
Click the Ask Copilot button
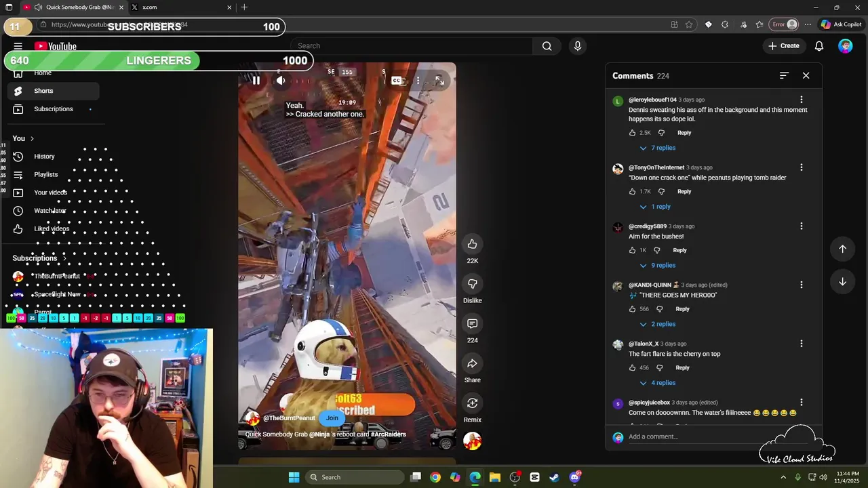841,24
